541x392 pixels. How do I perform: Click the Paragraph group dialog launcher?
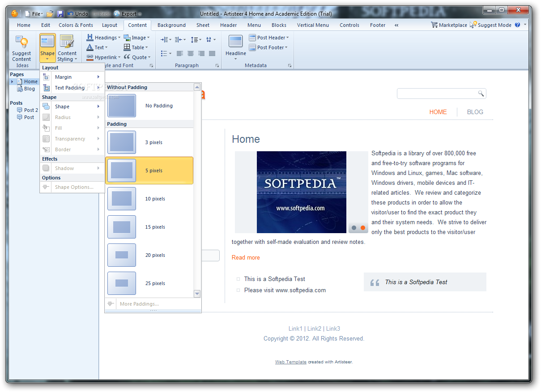(x=217, y=66)
